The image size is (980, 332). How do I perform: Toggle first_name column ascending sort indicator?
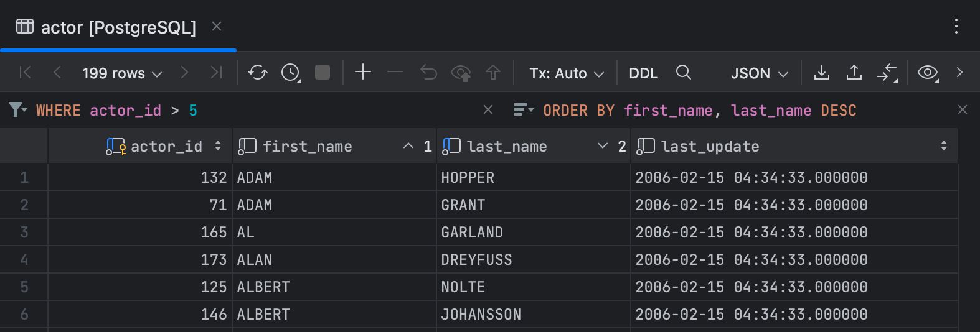[408, 146]
